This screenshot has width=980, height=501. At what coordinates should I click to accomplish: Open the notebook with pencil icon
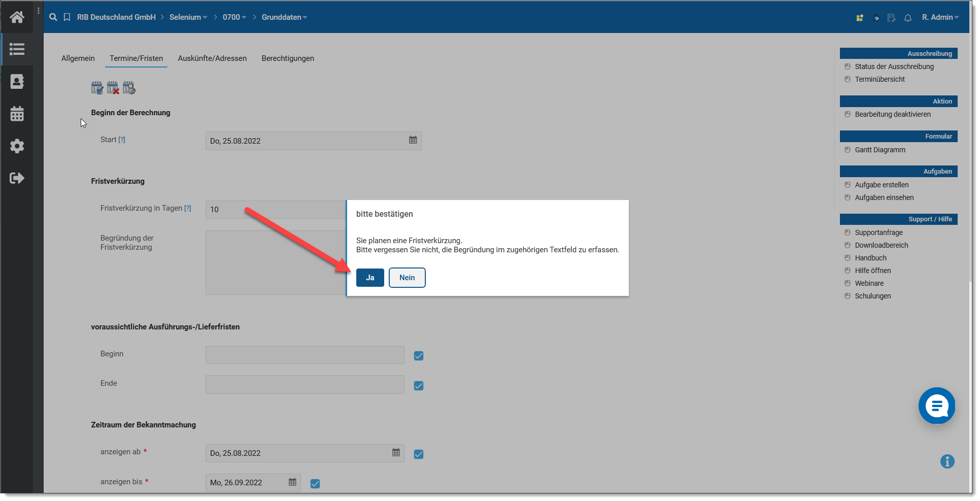pyautogui.click(x=891, y=18)
